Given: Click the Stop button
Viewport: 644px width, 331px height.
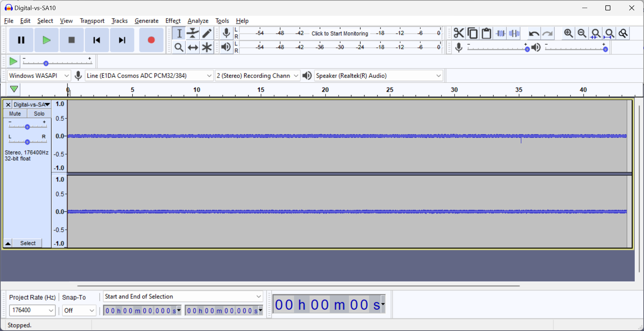Looking at the screenshot, I should pos(72,40).
